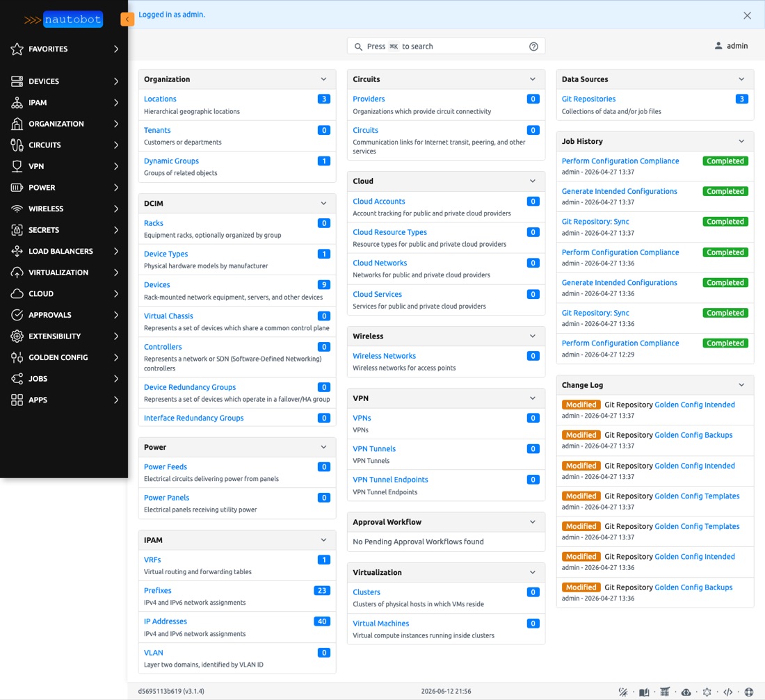Click the Load Balancers sidebar icon
Image resolution: width=765 pixels, height=700 pixels.
[x=17, y=251]
